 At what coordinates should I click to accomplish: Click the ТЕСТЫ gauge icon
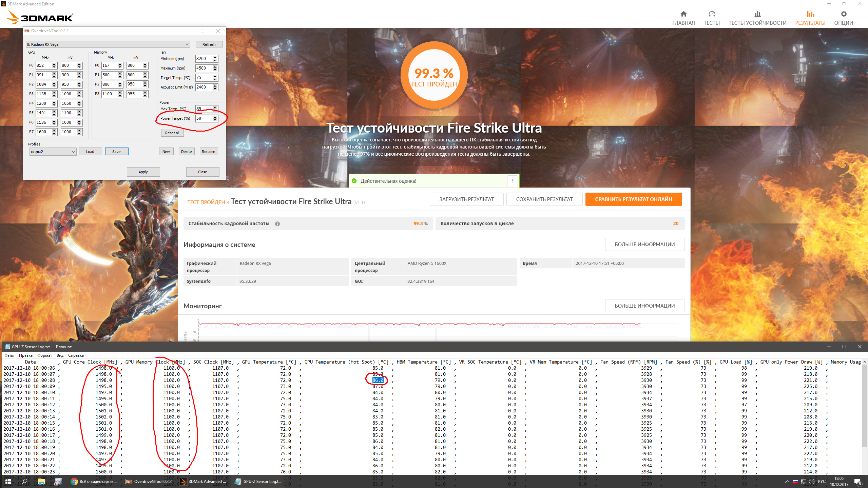click(711, 14)
